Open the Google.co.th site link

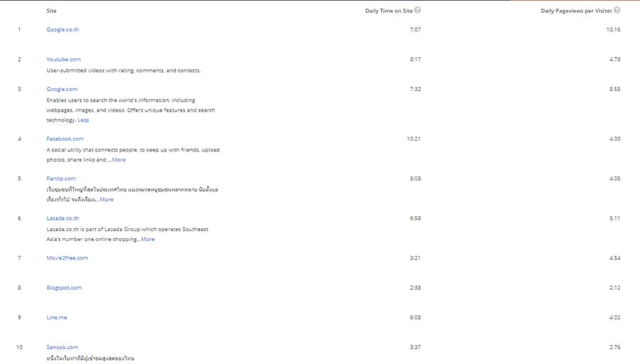point(63,29)
